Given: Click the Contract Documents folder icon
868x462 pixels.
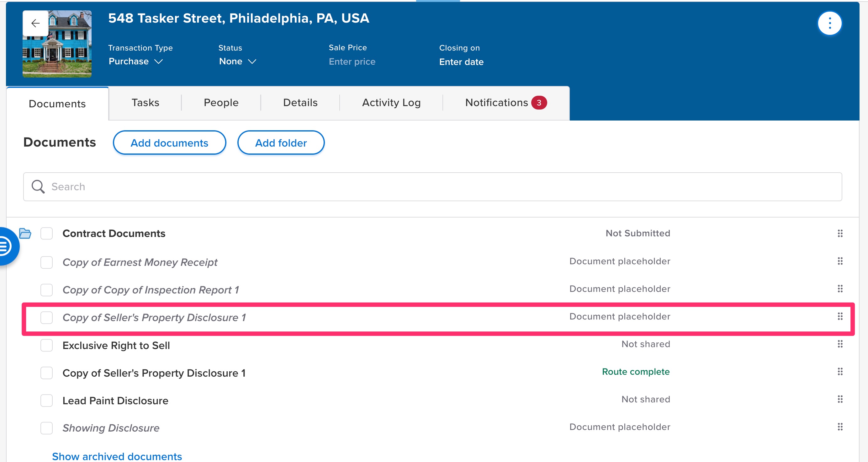Looking at the screenshot, I should [25, 234].
